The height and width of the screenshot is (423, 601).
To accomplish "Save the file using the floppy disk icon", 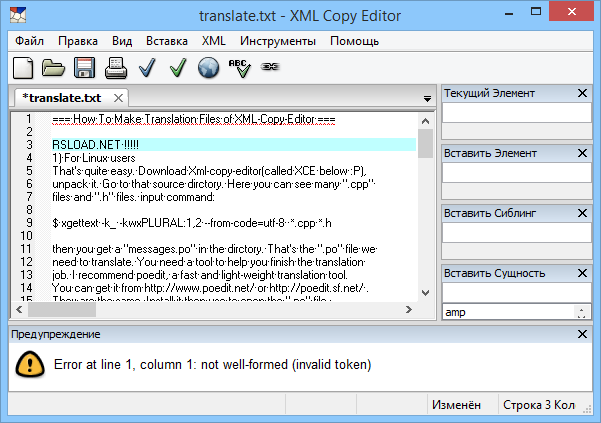I will click(x=84, y=68).
